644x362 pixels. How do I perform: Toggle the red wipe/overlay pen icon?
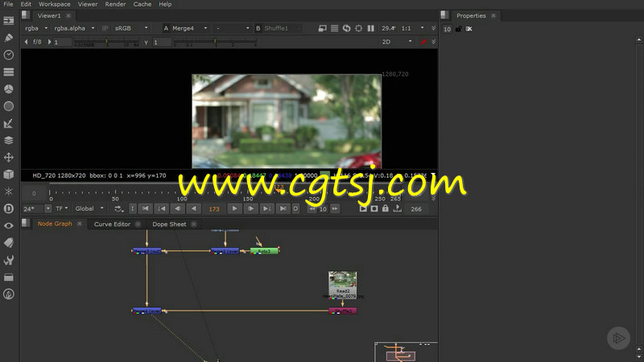423,42
